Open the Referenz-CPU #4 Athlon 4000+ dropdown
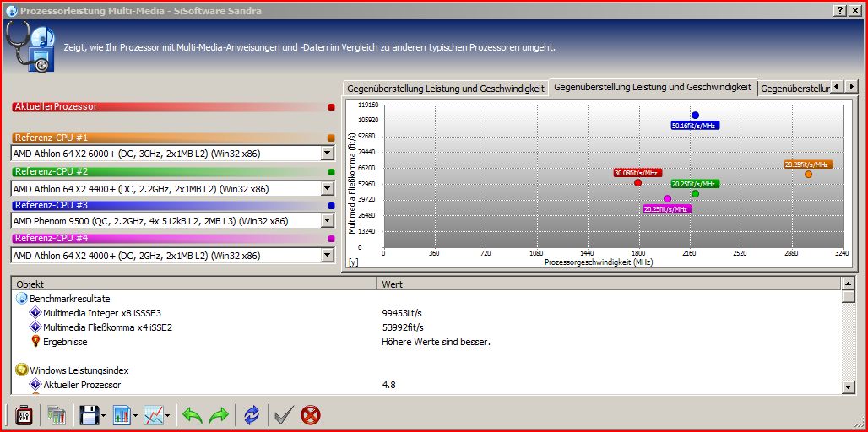The width and height of the screenshot is (868, 432). click(x=328, y=256)
